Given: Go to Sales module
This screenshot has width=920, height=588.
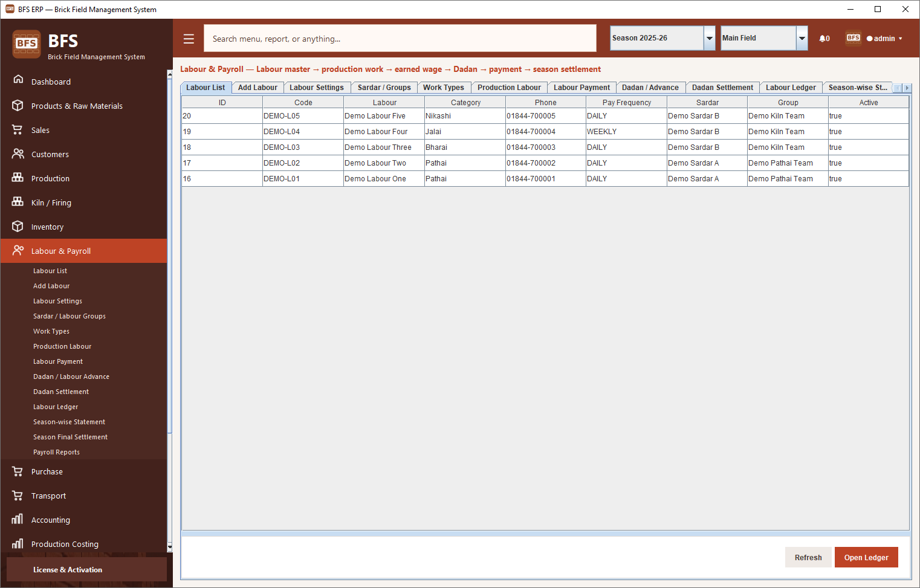Looking at the screenshot, I should (x=83, y=130).
